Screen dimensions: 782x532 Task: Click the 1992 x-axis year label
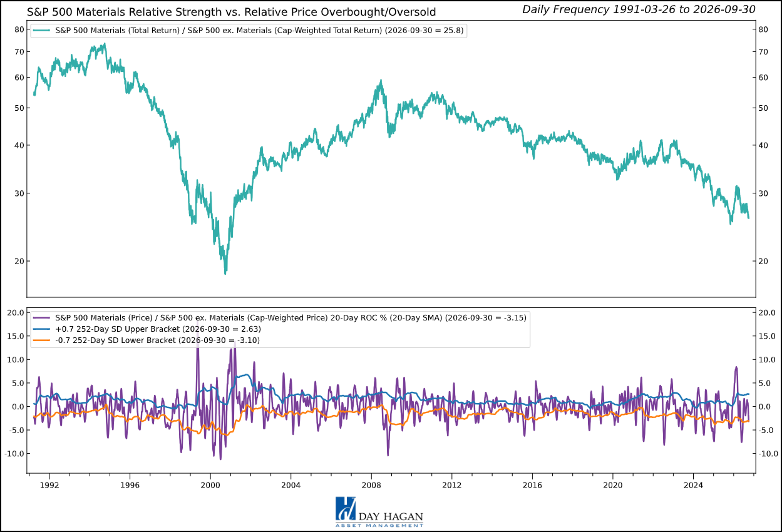tap(49, 485)
